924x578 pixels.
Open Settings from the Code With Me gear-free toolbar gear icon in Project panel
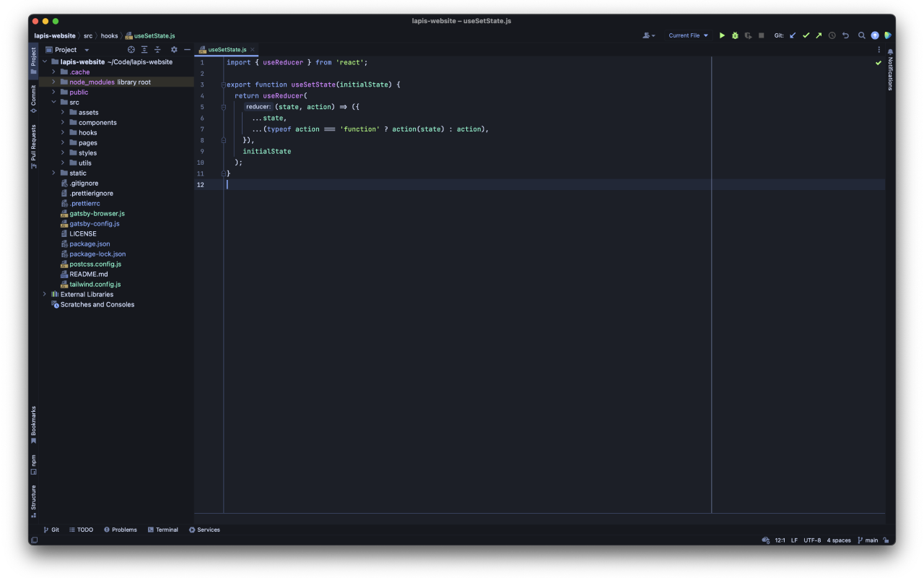click(x=173, y=49)
